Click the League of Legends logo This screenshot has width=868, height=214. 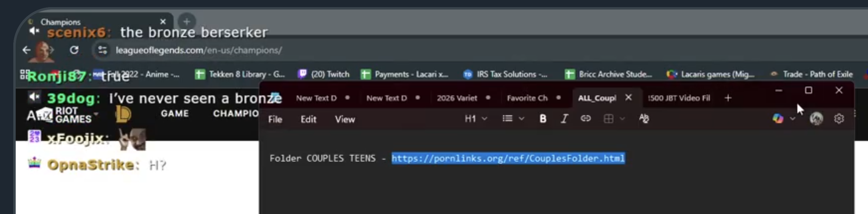coord(123,114)
